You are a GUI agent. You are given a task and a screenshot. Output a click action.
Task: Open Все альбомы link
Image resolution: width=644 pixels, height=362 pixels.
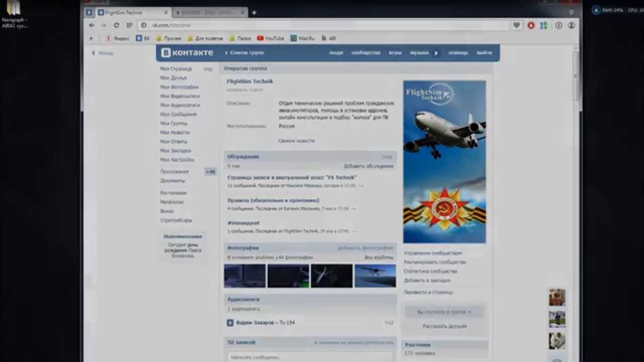(x=379, y=257)
